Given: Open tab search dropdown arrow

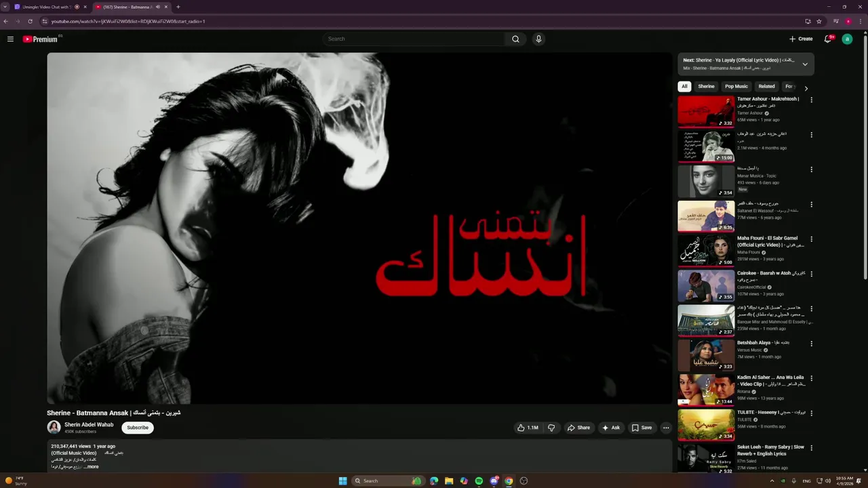Looking at the screenshot, I should (5, 7).
